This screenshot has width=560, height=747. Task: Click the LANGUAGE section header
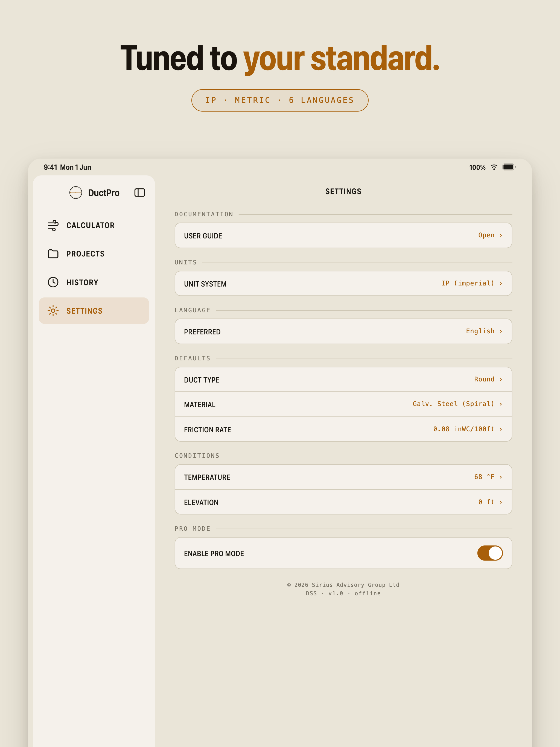click(x=192, y=310)
